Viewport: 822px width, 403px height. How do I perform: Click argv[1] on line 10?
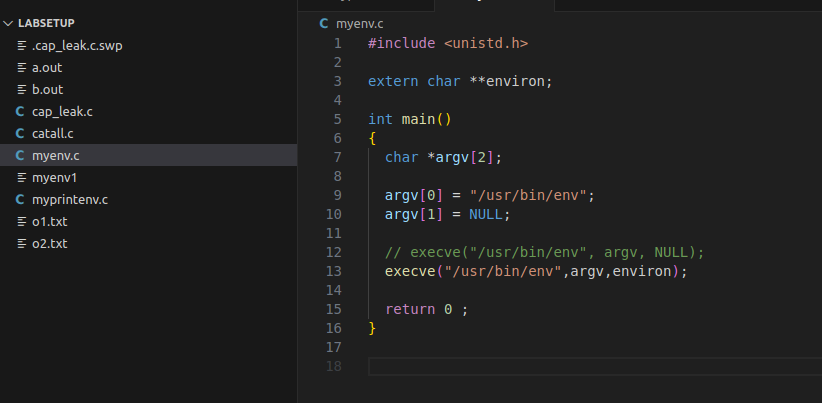[x=414, y=214]
